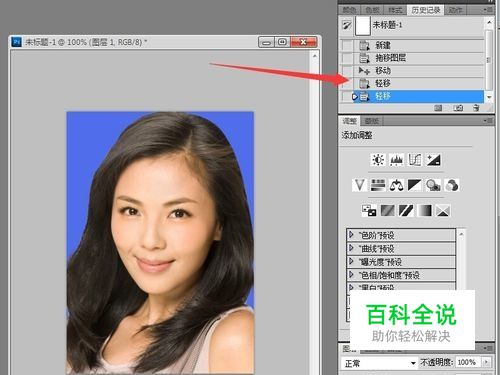500x375 pixels.
Task: Click presets list scroll up arrow
Action: (461, 234)
